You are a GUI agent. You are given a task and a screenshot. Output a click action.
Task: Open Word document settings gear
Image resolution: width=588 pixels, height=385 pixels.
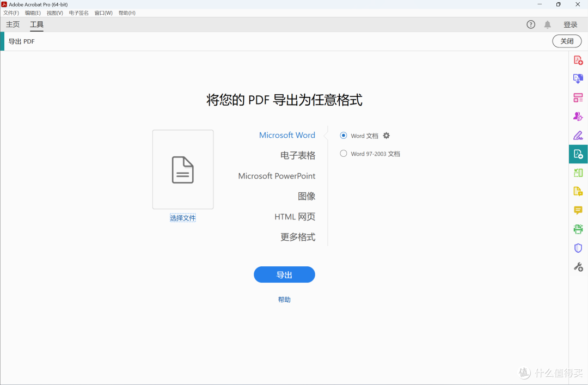click(386, 136)
